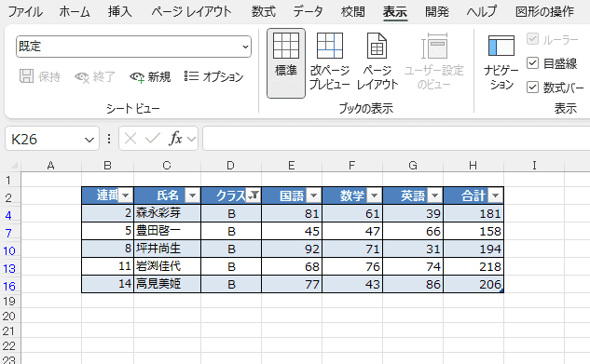
Task: Switch to ページレイアウト view
Action: [377, 62]
